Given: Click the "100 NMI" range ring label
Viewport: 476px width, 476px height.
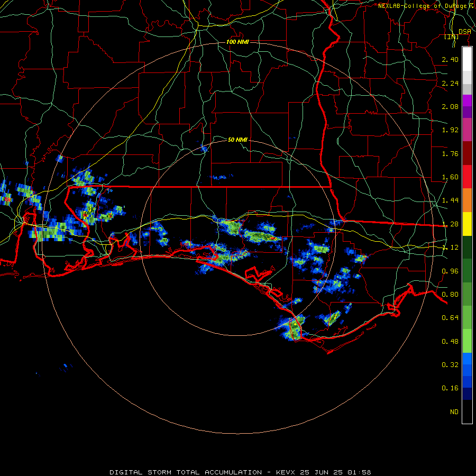Looking at the screenshot, I should 237,42.
